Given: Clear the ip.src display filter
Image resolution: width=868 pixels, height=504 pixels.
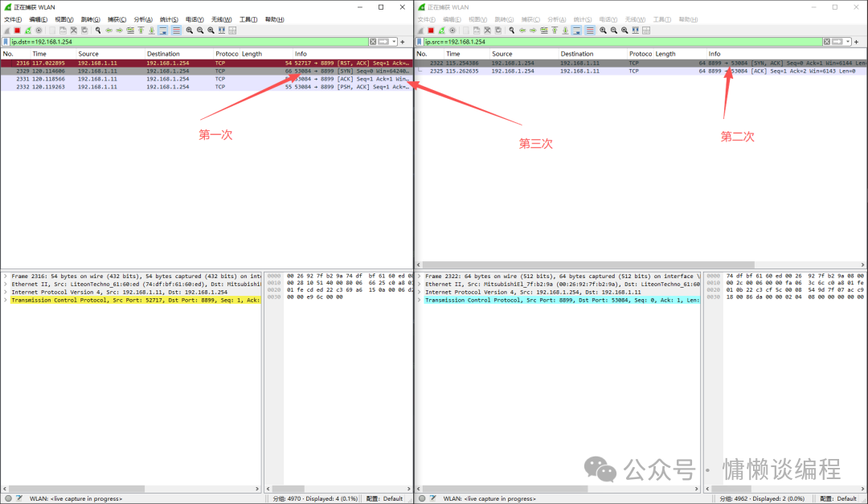Looking at the screenshot, I should click(826, 42).
